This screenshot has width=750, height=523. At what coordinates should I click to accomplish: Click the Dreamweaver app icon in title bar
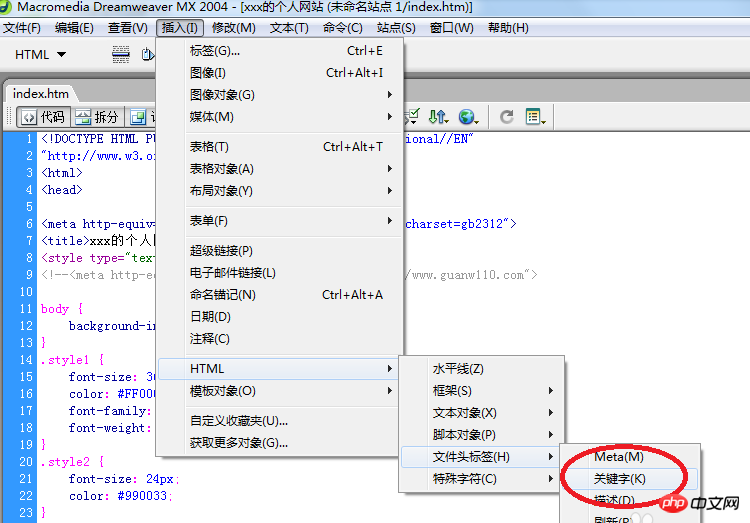(5, 7)
